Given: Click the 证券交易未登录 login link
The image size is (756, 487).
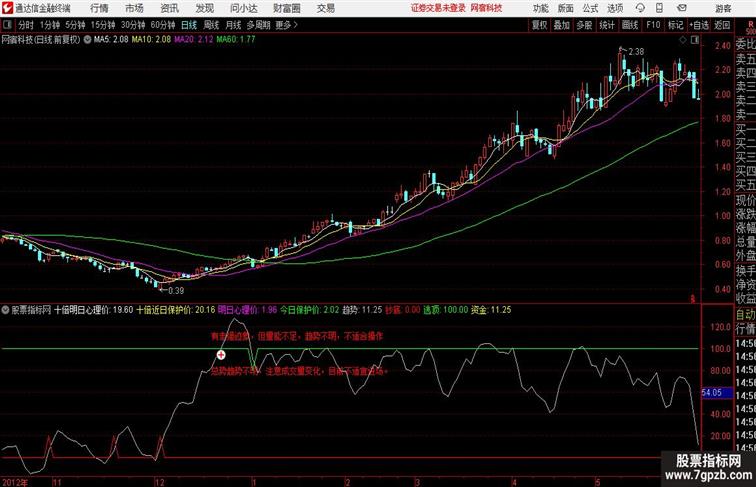Looking at the screenshot, I should pyautogui.click(x=438, y=8).
